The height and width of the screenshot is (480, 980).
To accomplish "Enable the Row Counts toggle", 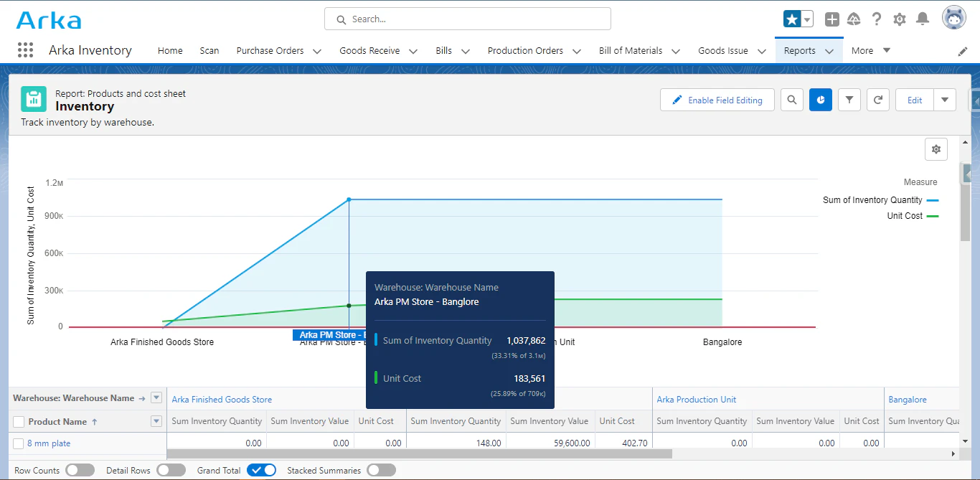I will tap(80, 470).
